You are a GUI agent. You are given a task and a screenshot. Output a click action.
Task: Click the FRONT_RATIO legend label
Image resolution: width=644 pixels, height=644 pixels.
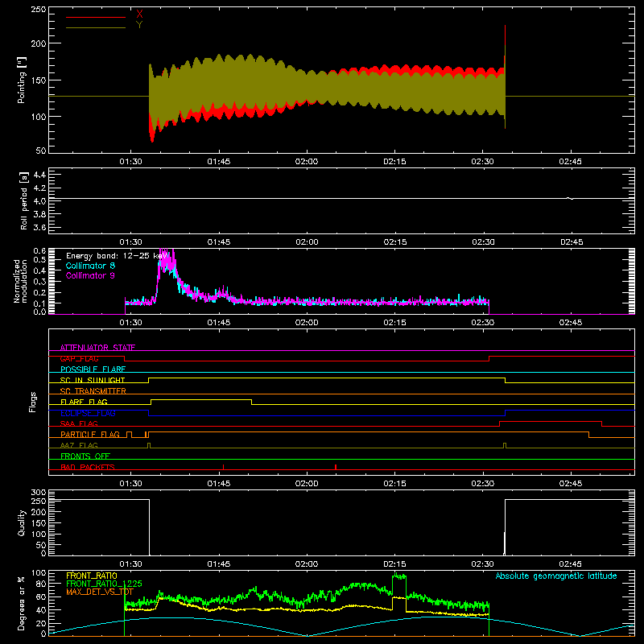tap(92, 576)
